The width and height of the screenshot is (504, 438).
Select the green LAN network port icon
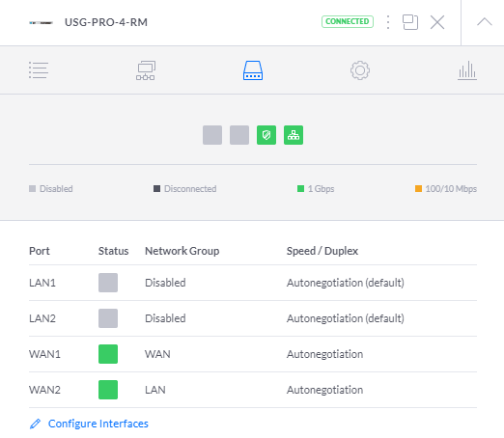tap(294, 135)
